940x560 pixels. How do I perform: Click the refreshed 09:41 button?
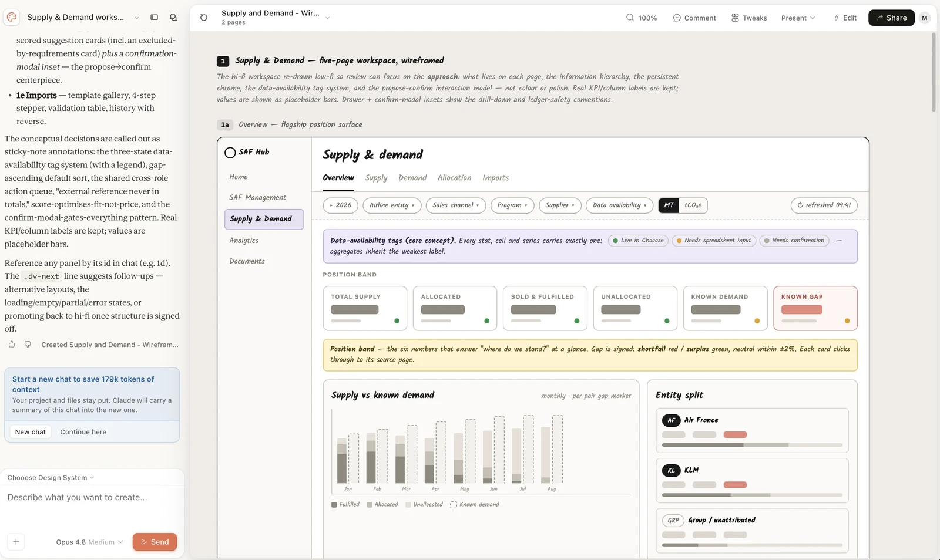point(824,205)
